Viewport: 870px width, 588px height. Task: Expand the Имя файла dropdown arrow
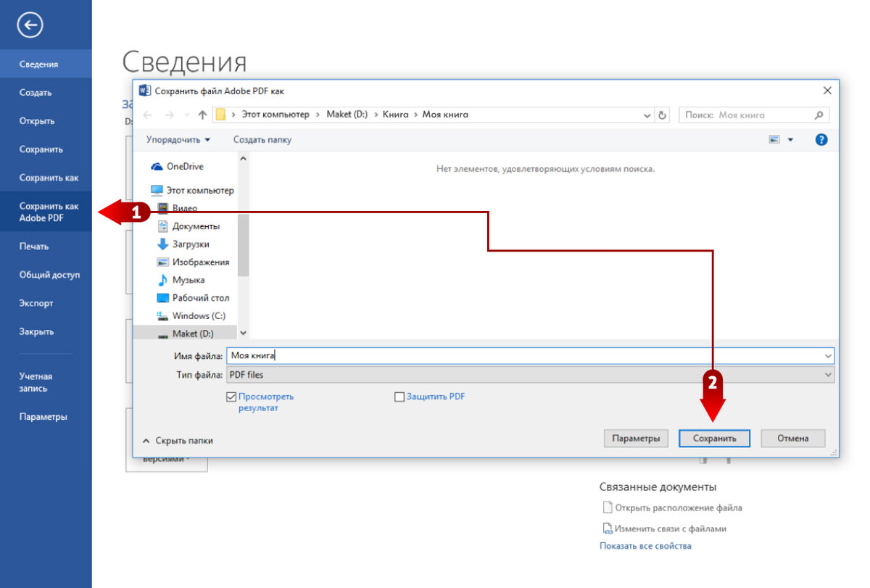(x=828, y=356)
